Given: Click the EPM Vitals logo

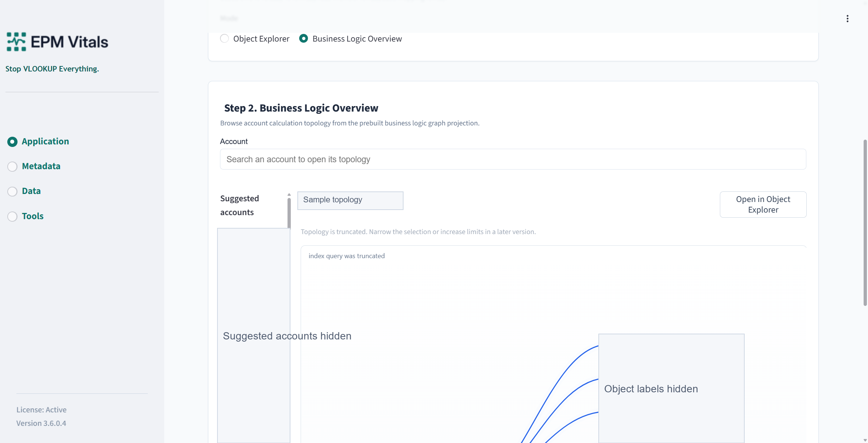Looking at the screenshot, I should click(57, 42).
